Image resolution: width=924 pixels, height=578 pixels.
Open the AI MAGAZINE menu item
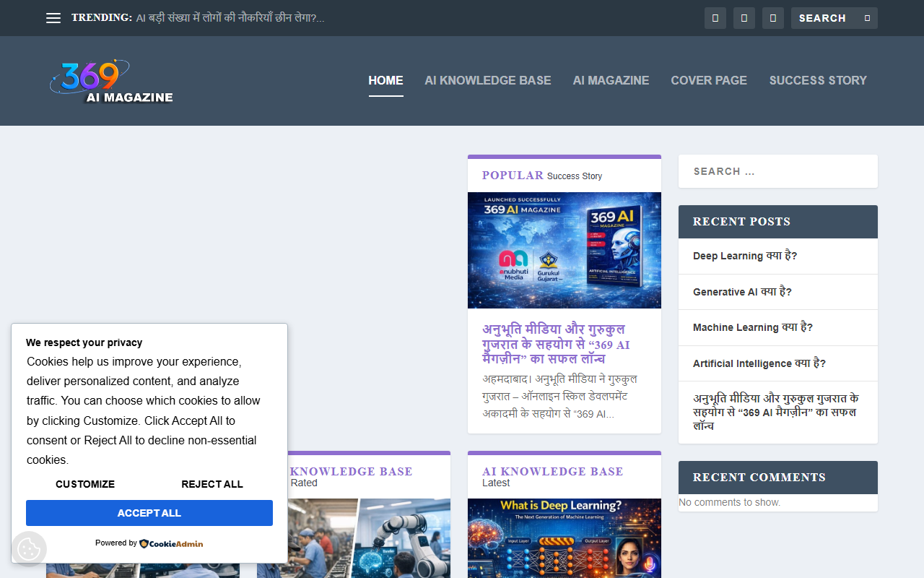click(x=611, y=81)
